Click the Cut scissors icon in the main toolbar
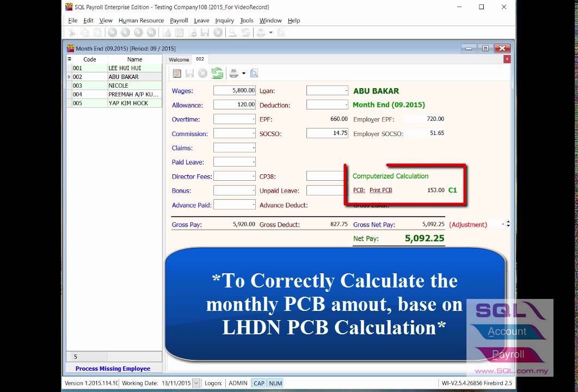 coord(71,33)
